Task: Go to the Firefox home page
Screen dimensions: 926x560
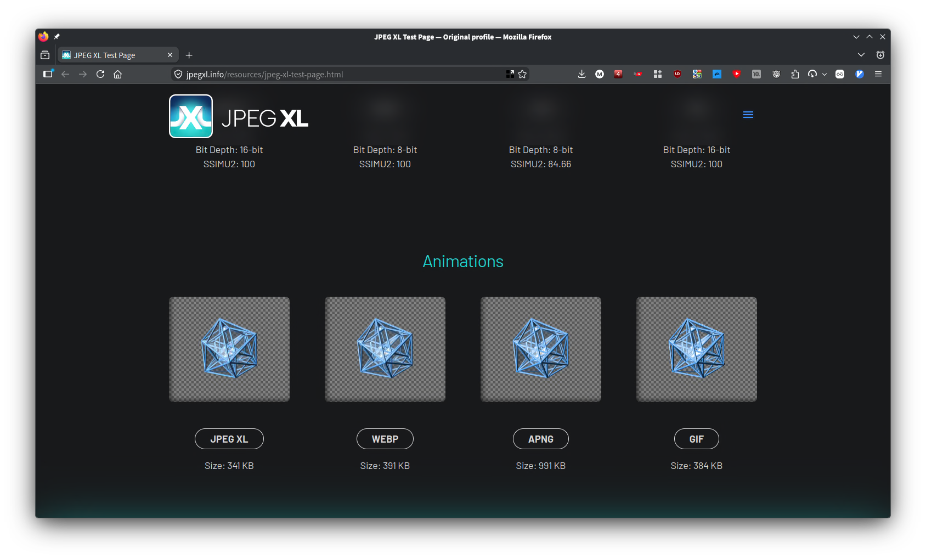Action: click(x=117, y=74)
